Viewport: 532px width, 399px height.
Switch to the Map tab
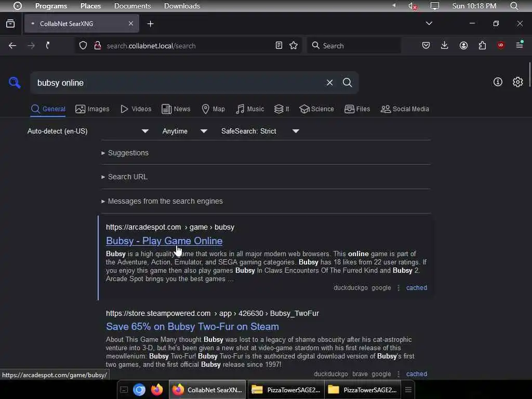pos(213,109)
